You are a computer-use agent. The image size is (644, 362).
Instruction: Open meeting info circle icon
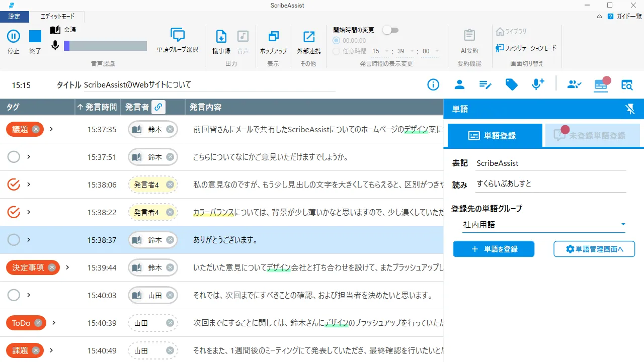pos(433,84)
